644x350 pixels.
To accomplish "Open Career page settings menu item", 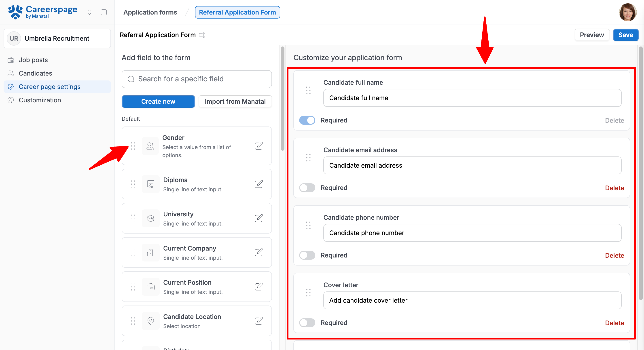I will pos(57,87).
